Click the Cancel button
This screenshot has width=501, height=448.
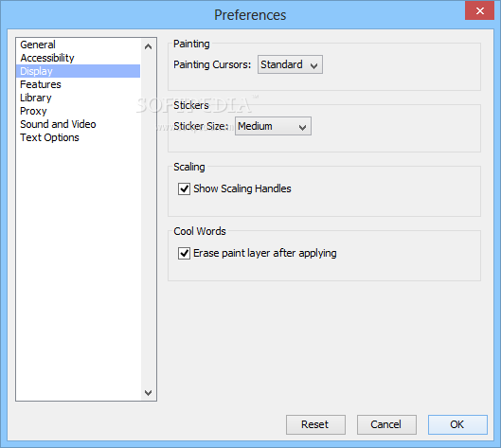tap(386, 424)
